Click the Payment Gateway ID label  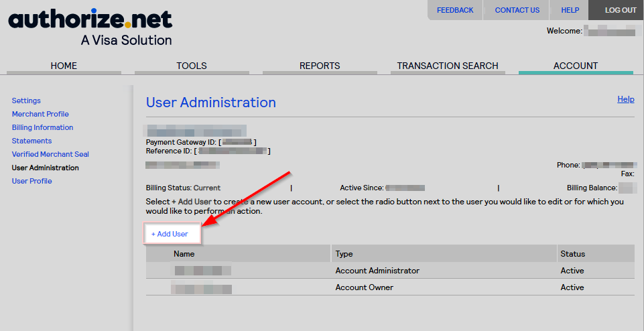(181, 143)
